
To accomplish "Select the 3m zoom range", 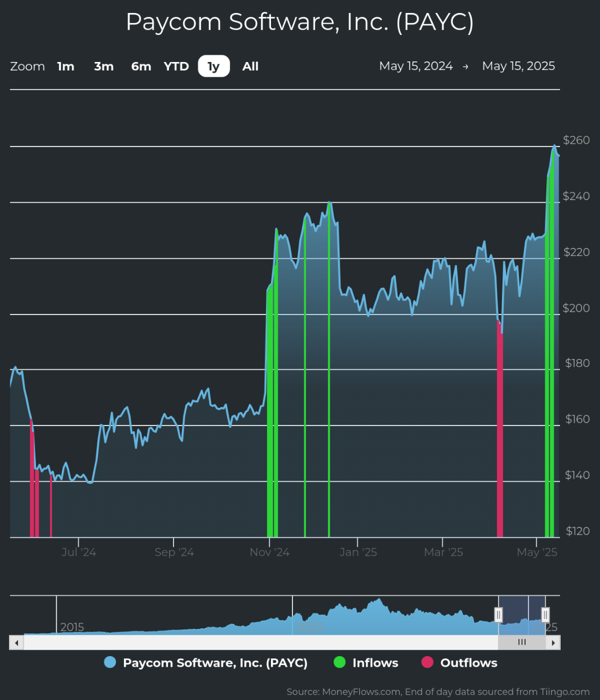I will [104, 67].
